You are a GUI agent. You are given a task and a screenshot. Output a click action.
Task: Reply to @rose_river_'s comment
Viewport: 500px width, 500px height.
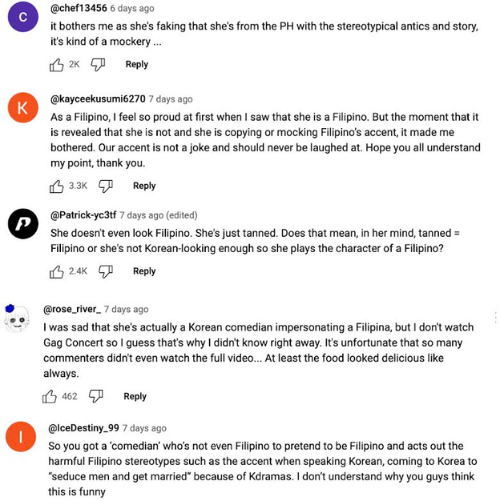(135, 396)
